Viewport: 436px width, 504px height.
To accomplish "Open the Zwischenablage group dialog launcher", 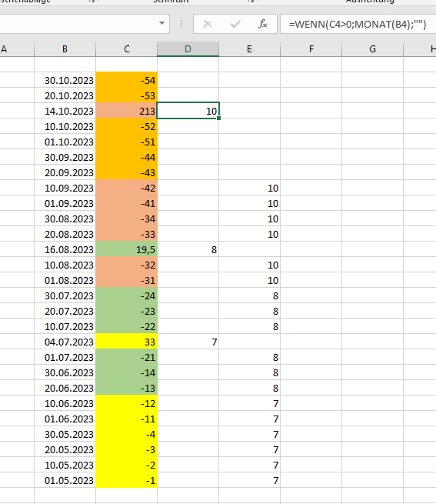I will coord(92,2).
